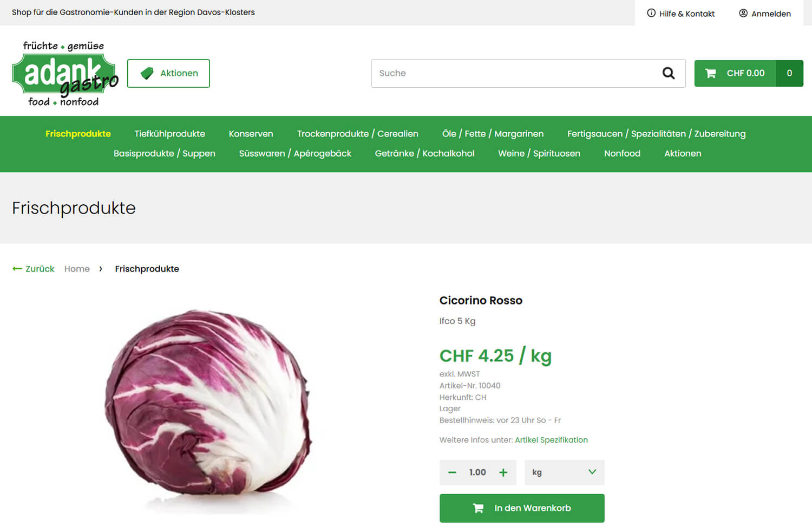Add the item with In den Warenkorb
The image size is (812, 532).
[x=522, y=508]
